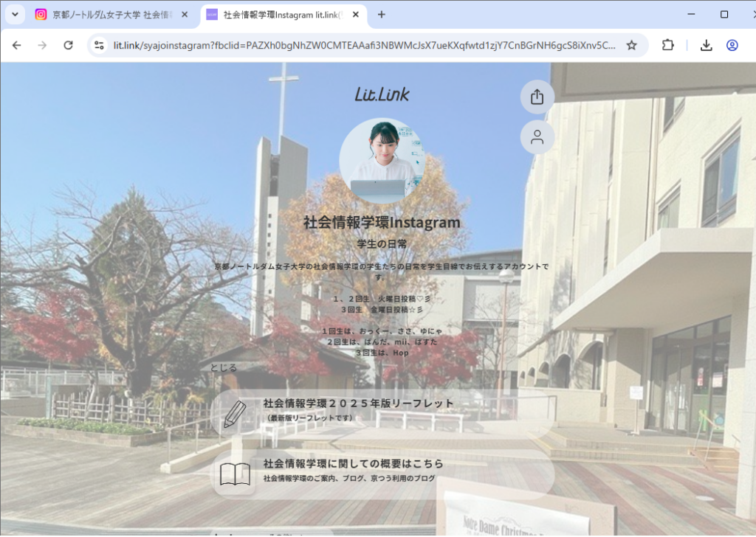Open the lit.link user account button
Image resolution: width=756 pixels, height=537 pixels.
pos(537,137)
